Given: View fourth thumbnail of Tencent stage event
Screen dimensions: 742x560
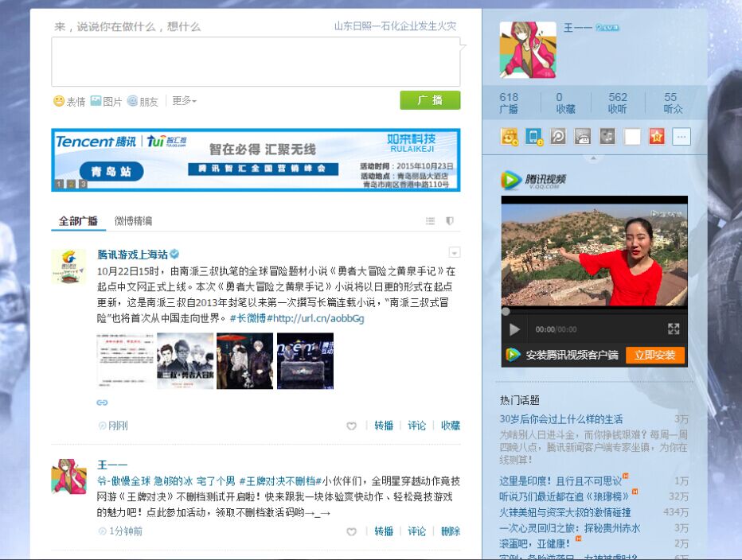Looking at the screenshot, I should point(305,361).
